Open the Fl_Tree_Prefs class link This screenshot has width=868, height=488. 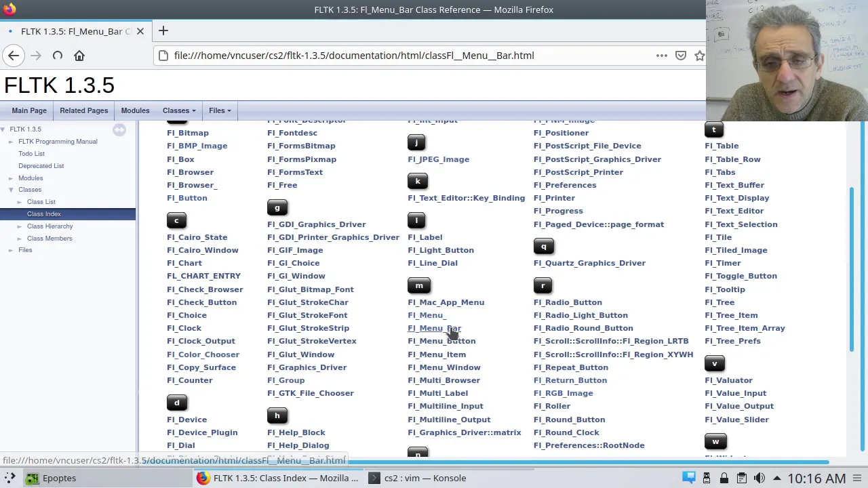(732, 341)
